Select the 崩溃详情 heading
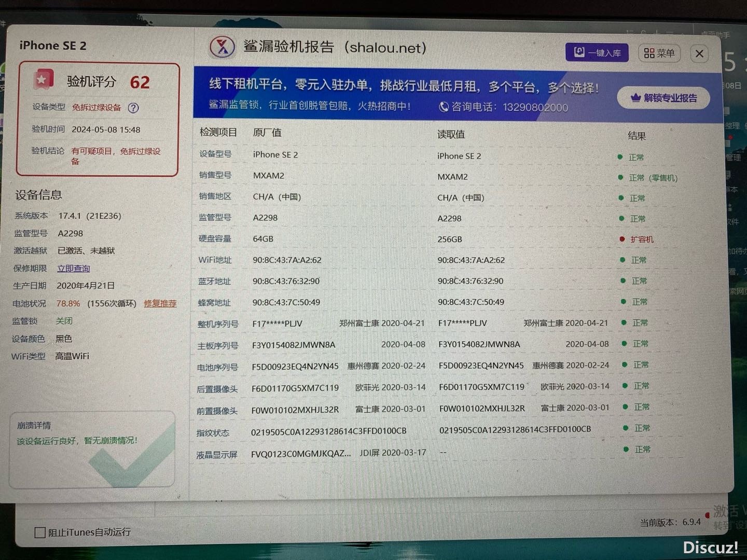The height and width of the screenshot is (560, 747). (x=34, y=425)
